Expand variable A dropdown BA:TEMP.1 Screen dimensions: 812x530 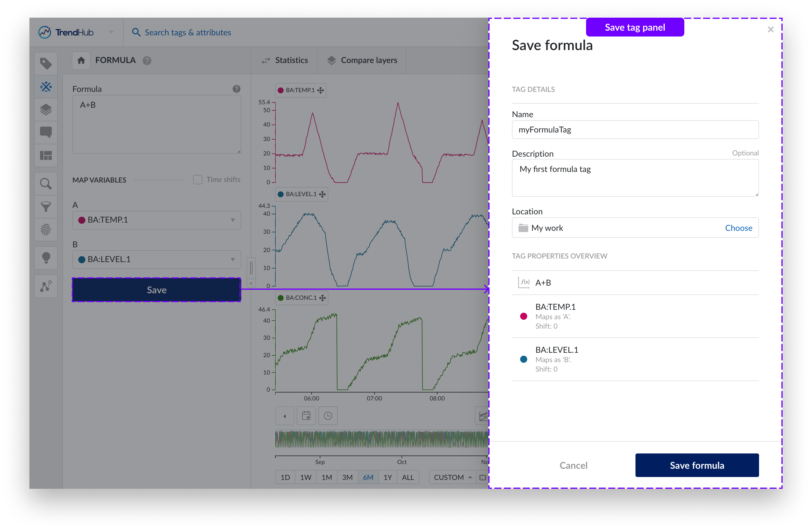(x=157, y=220)
